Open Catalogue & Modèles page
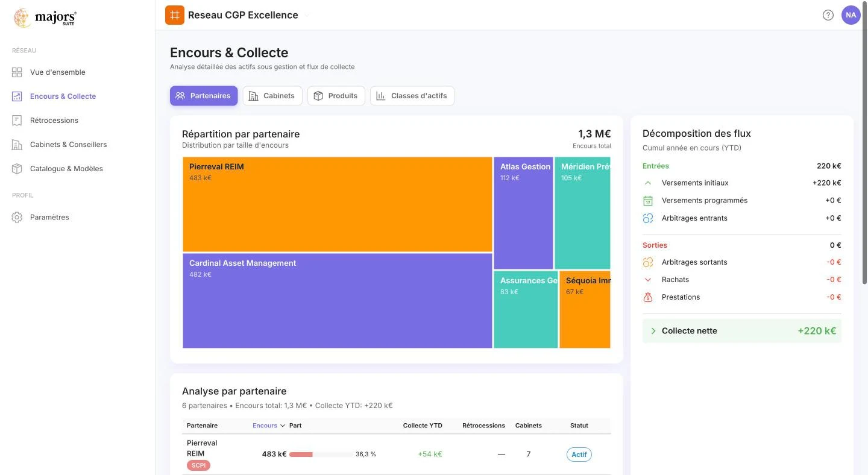This screenshot has height=475, width=868. pyautogui.click(x=66, y=169)
